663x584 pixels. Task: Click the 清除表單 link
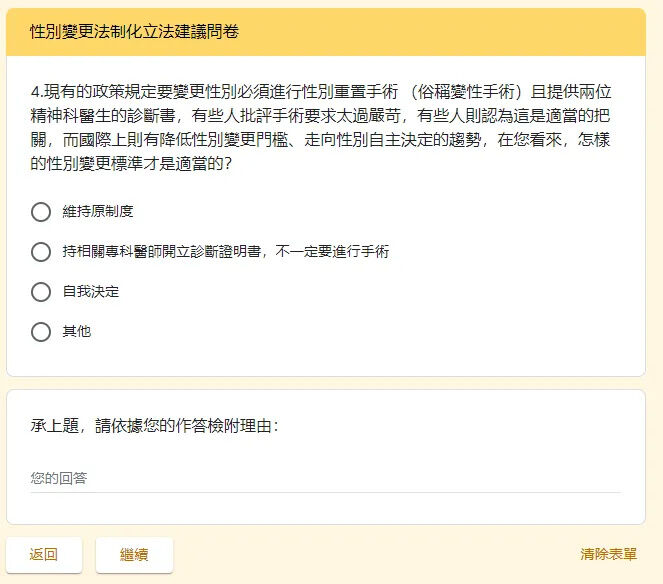(608, 554)
